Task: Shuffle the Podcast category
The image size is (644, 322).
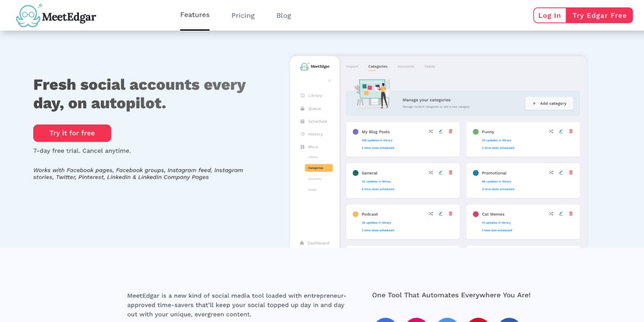Action: (x=430, y=214)
